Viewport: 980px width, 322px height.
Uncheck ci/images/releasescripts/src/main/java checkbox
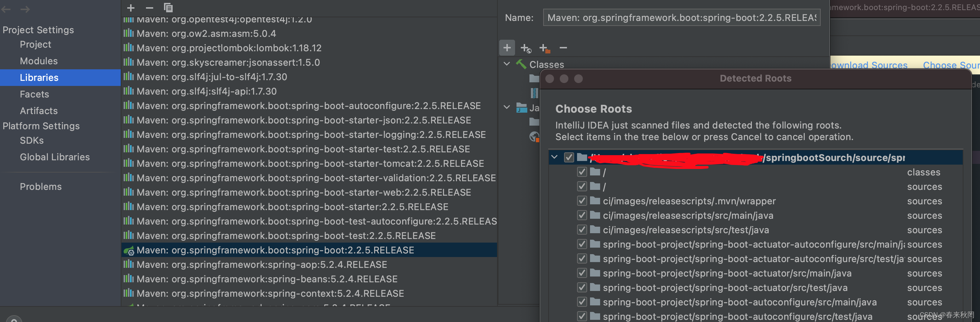(x=582, y=215)
